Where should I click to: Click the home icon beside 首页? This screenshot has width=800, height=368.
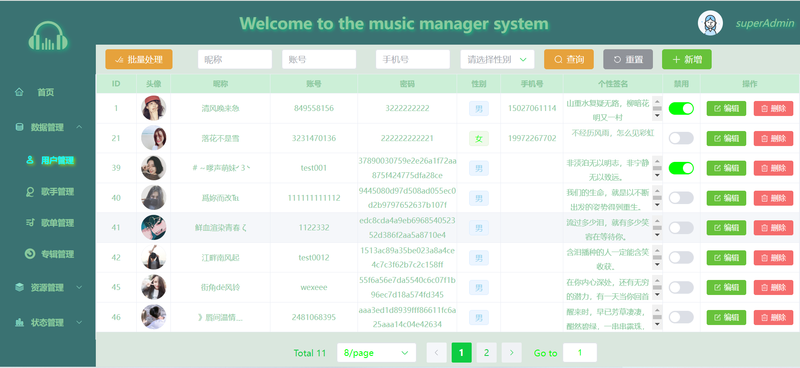point(19,92)
